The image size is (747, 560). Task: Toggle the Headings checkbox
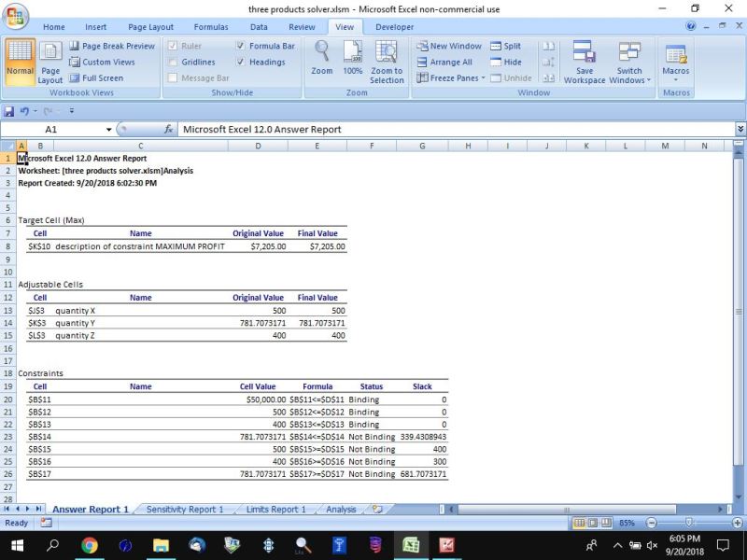pos(241,62)
